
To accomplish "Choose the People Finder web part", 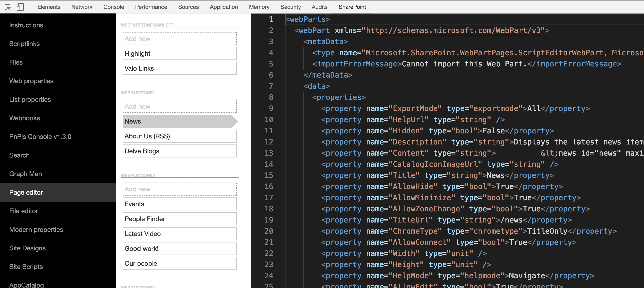I will (x=179, y=219).
